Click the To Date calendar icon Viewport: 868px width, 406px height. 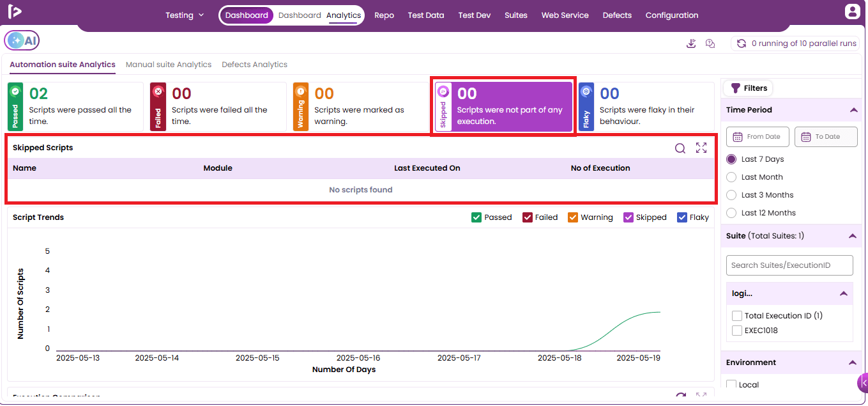pyautogui.click(x=806, y=136)
